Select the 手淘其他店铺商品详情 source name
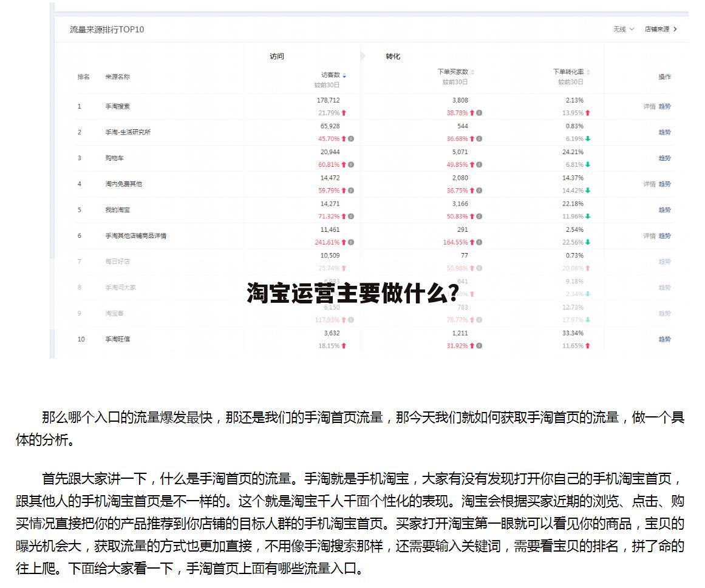 point(136,236)
